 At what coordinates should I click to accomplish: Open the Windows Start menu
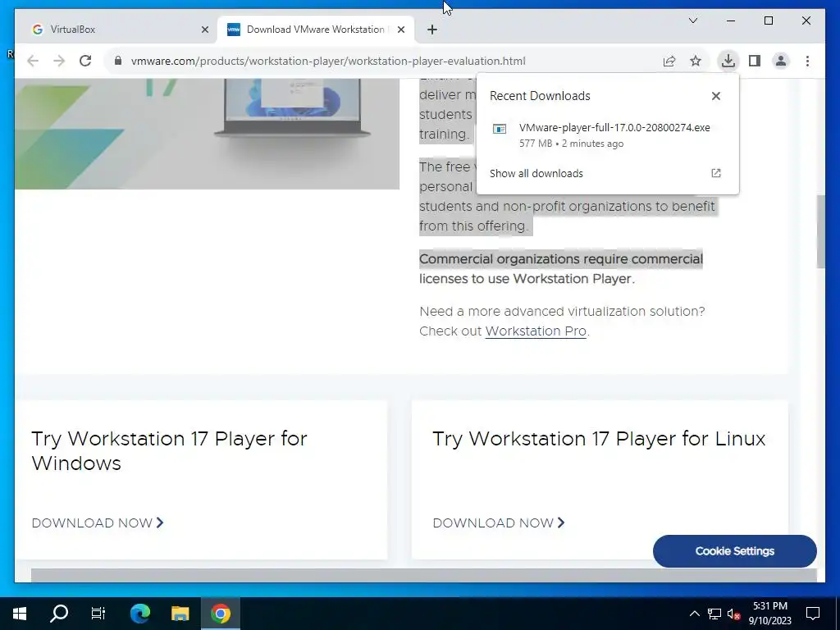20,614
